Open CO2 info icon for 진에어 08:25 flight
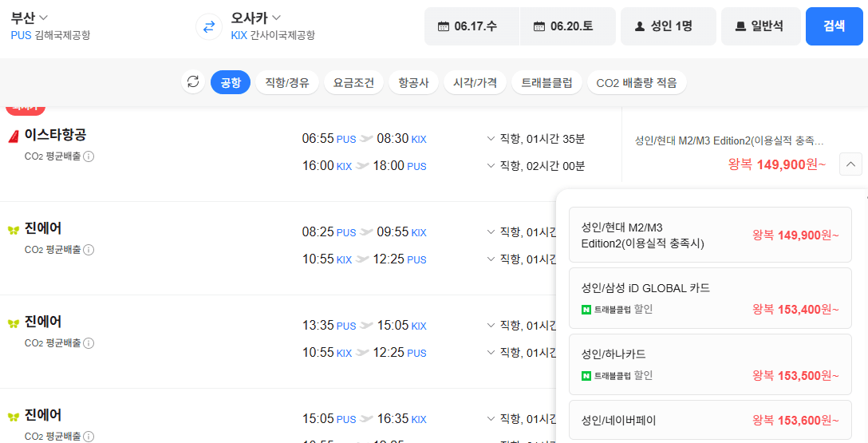The width and height of the screenshot is (868, 443). click(x=89, y=251)
